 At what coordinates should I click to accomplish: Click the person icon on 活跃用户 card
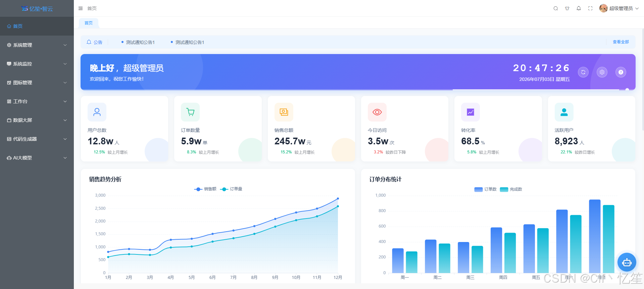click(564, 112)
